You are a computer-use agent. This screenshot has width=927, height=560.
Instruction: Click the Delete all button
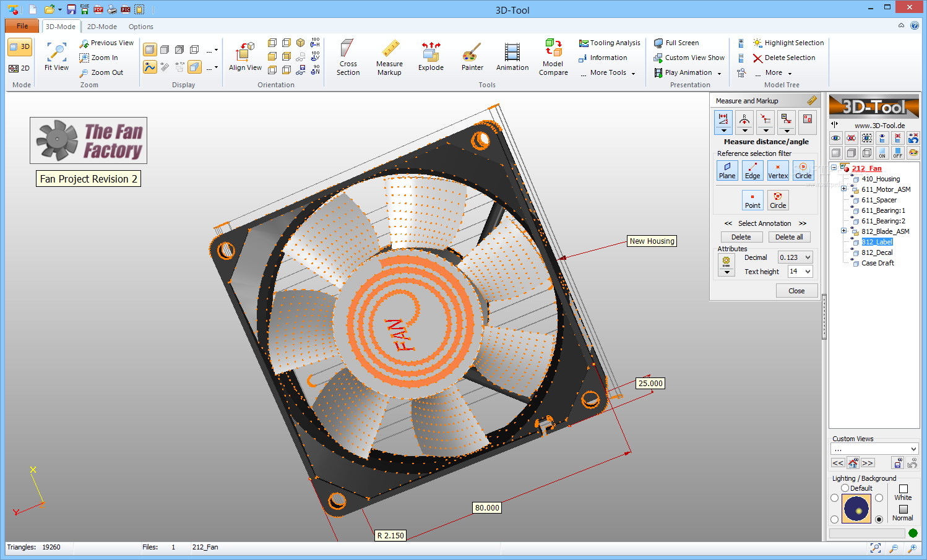pyautogui.click(x=789, y=237)
